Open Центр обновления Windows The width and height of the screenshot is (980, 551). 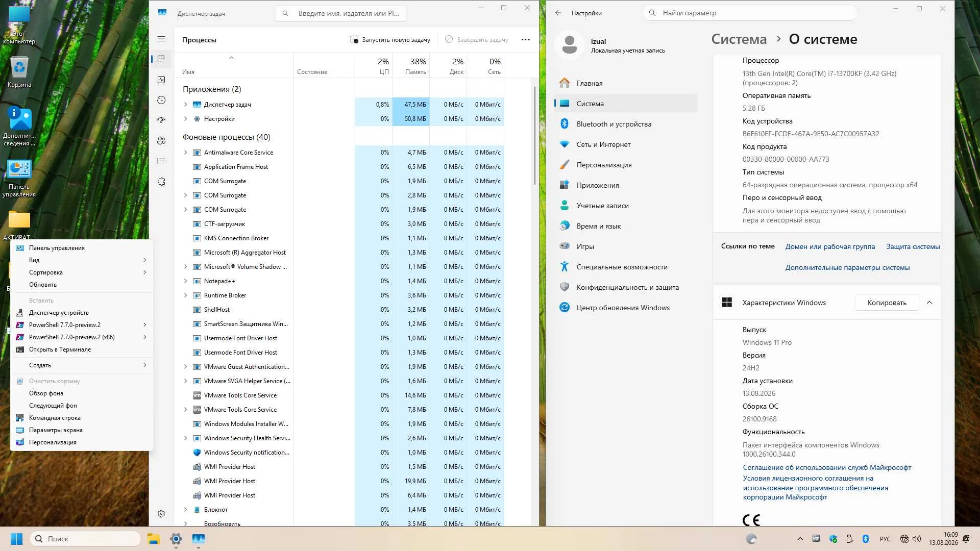point(626,308)
